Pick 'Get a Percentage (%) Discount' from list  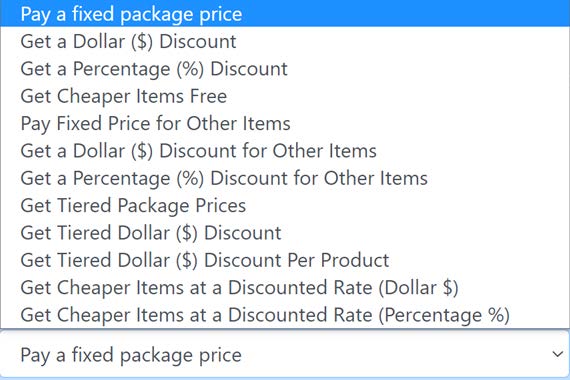pyautogui.click(x=285, y=68)
